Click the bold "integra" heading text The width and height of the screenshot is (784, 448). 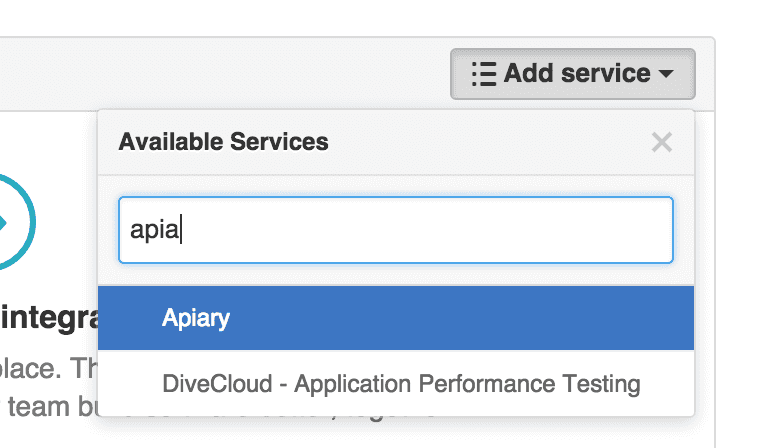48,319
